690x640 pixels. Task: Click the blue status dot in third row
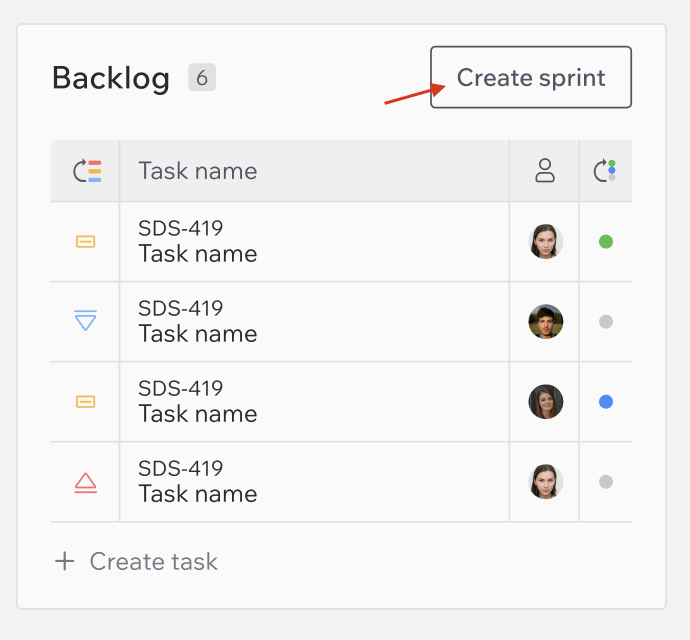[606, 402]
